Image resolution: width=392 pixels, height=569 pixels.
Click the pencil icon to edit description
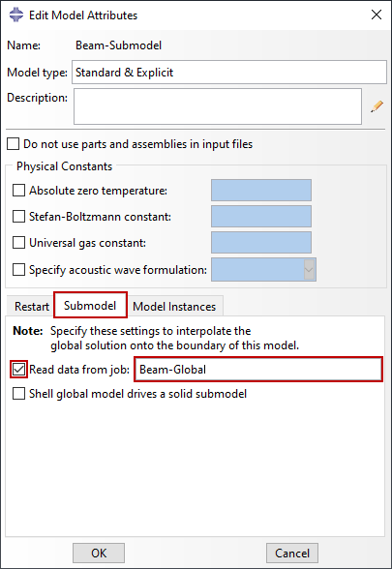click(377, 106)
